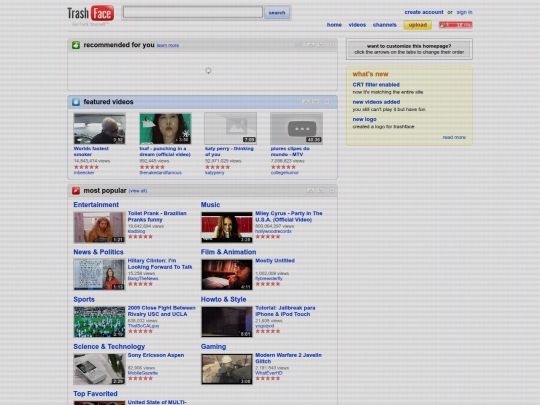Click the TrashFace logo
The height and width of the screenshot is (405, 540).
[x=91, y=13]
